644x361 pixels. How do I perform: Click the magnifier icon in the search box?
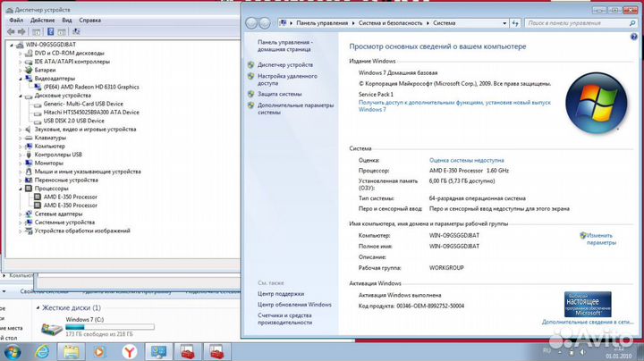pos(632,23)
